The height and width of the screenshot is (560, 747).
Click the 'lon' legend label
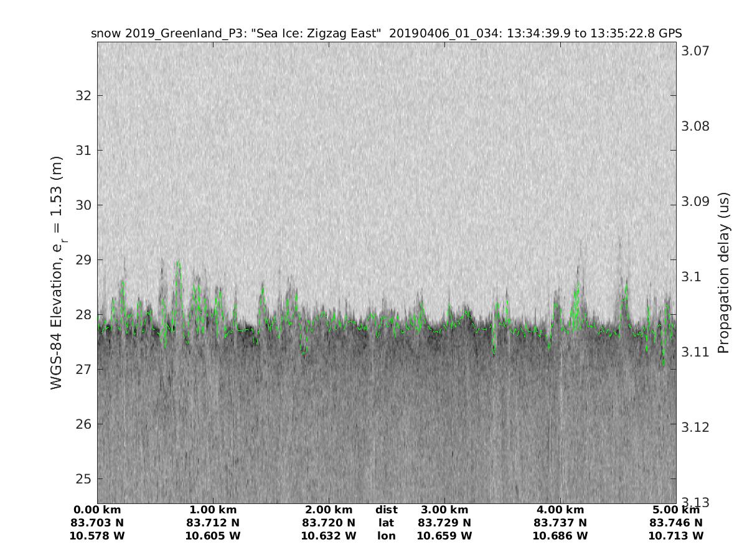point(386,536)
